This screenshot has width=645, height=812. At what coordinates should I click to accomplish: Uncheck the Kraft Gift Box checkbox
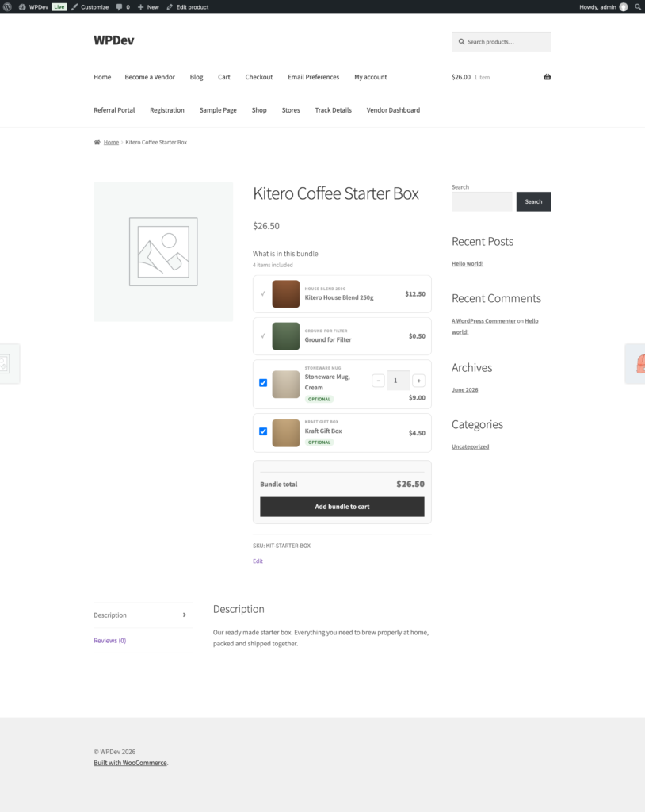[x=263, y=431]
